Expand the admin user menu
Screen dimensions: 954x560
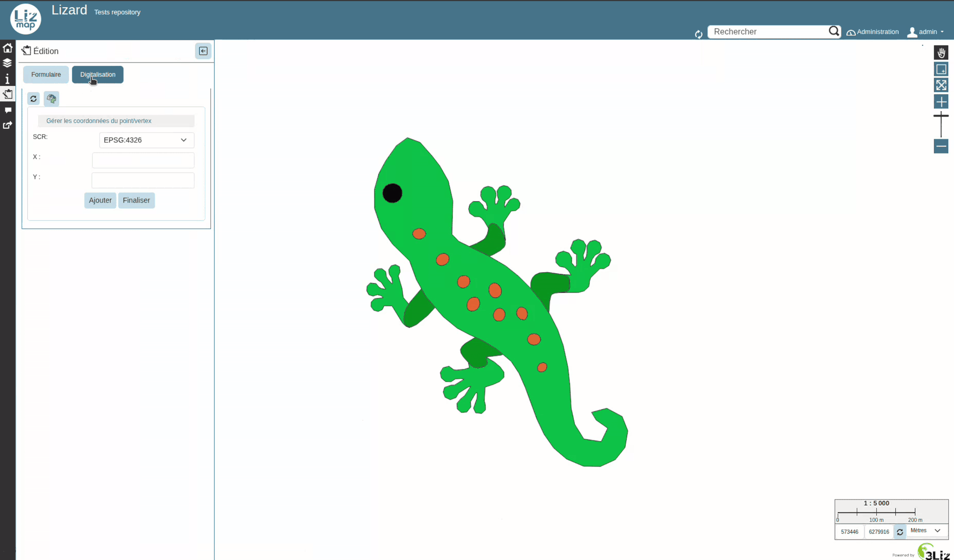click(x=925, y=32)
